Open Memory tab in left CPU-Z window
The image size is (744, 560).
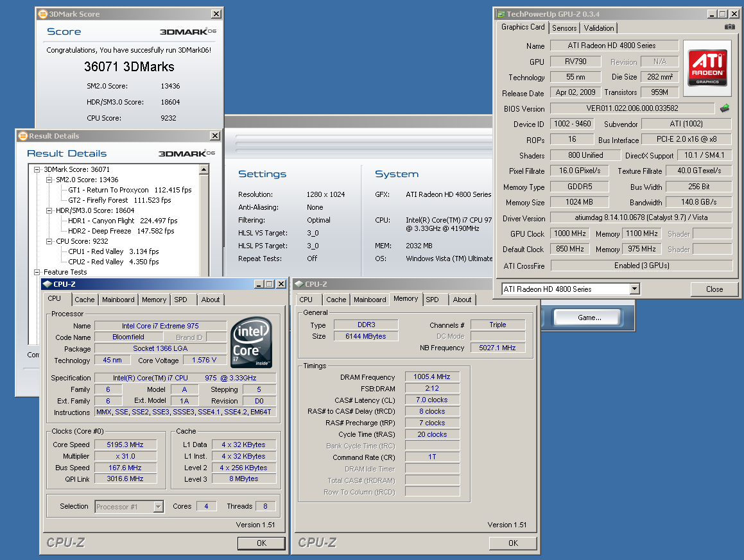tap(154, 300)
